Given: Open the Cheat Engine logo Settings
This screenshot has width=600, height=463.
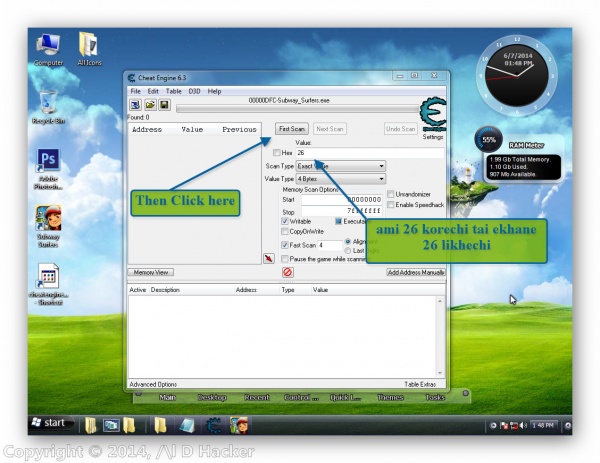Looking at the screenshot, I should tap(433, 118).
